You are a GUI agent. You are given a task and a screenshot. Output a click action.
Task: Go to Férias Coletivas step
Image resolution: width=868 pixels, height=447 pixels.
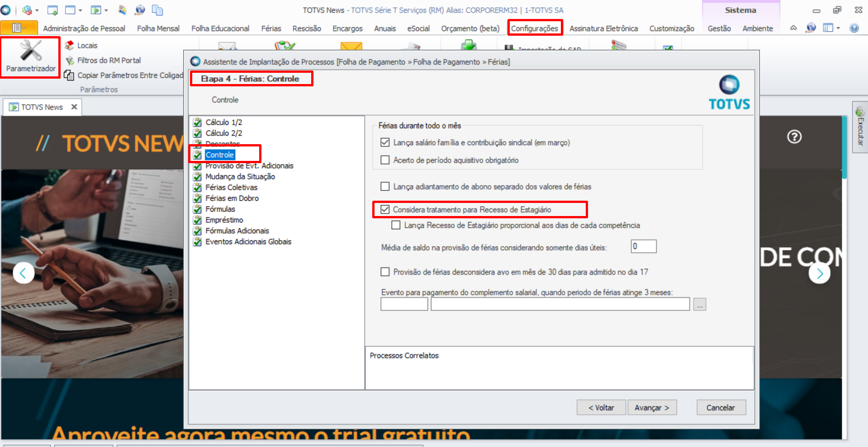(232, 187)
